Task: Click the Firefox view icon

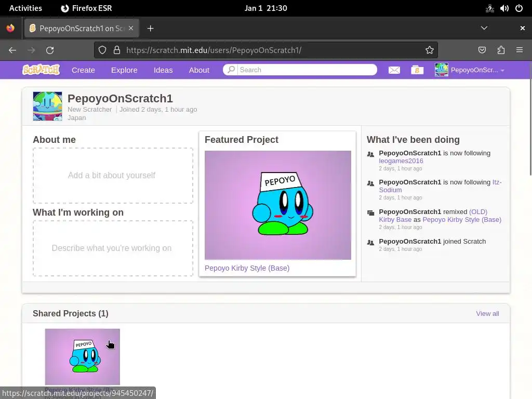Action: pyautogui.click(x=10, y=28)
